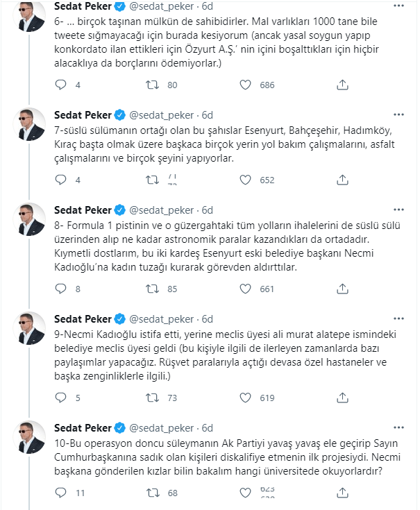The width and height of the screenshot is (420, 510).
Task: Like the tweet with 619 likes
Action: click(x=245, y=398)
